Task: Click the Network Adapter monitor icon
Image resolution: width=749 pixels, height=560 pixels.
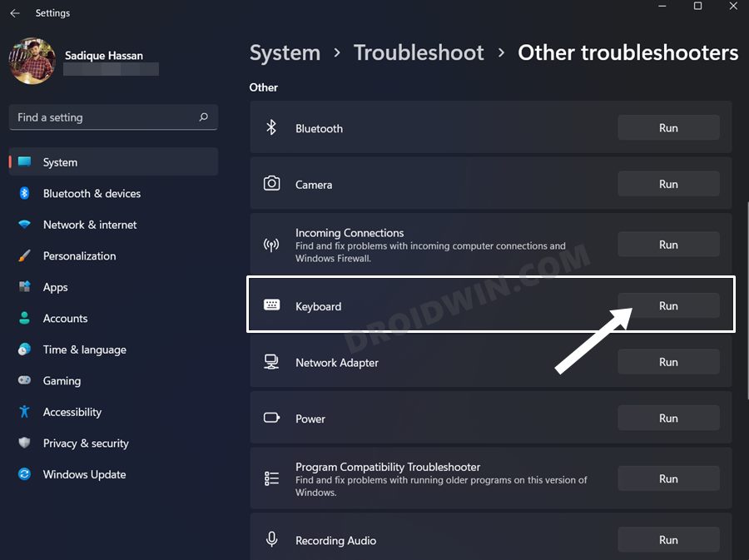Action: coord(270,361)
